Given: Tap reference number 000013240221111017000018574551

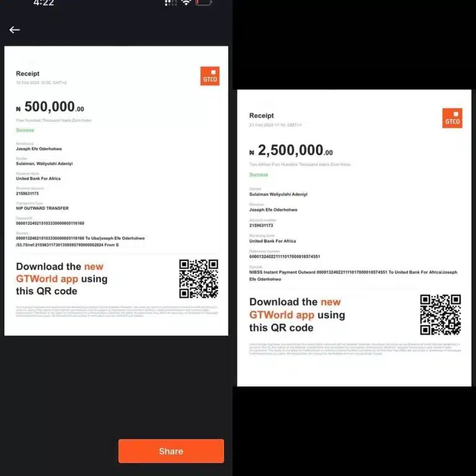Looking at the screenshot, I should [x=284, y=257].
